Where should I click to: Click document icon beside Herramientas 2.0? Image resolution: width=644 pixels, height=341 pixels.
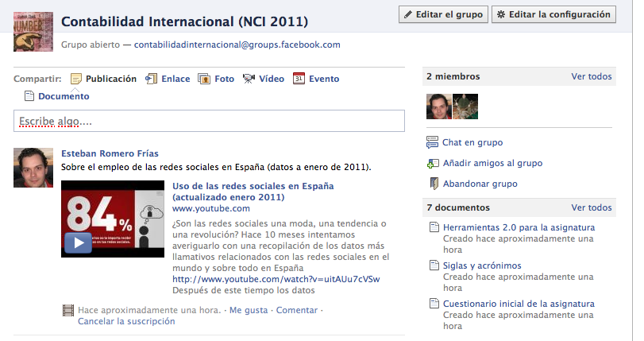coord(434,227)
